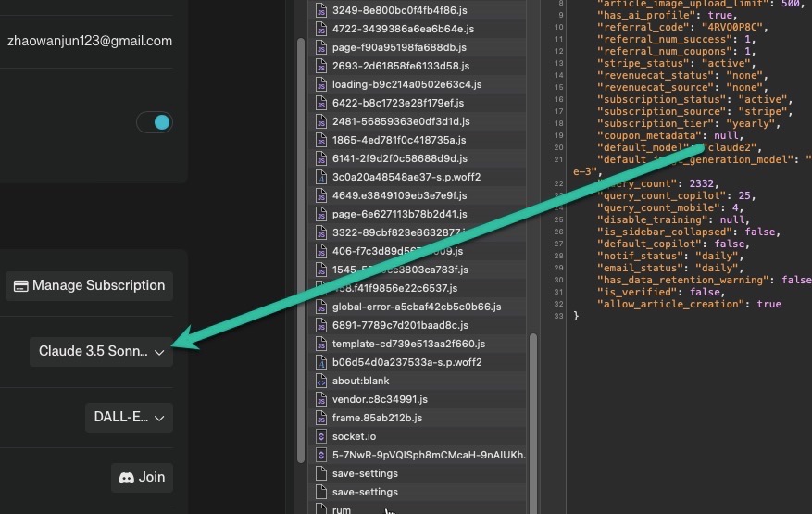Image resolution: width=812 pixels, height=514 pixels.
Task: Click the icon next to template-cd739e513aa2f660.js
Action: (321, 344)
